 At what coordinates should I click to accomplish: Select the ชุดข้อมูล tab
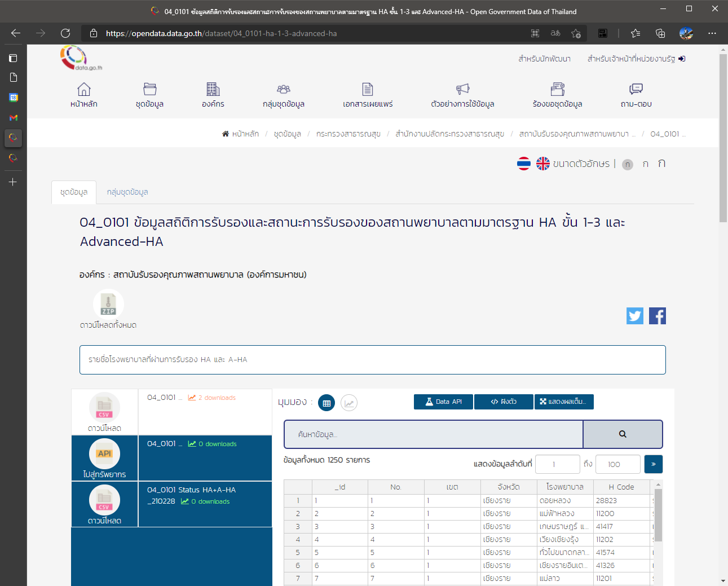(73, 192)
